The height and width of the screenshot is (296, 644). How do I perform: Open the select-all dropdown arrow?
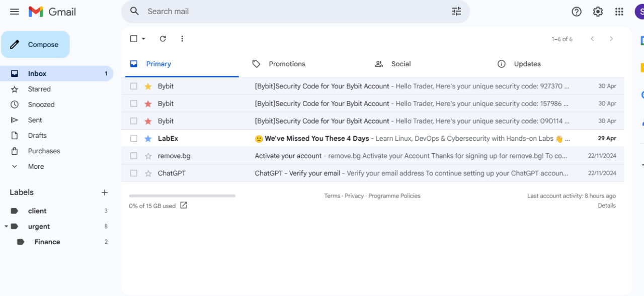143,39
